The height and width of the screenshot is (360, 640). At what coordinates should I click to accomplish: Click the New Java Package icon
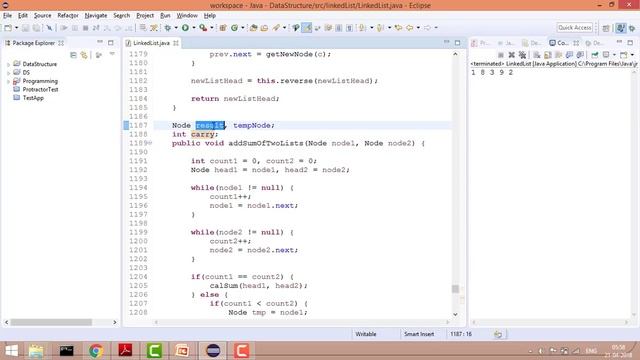click(x=223, y=28)
